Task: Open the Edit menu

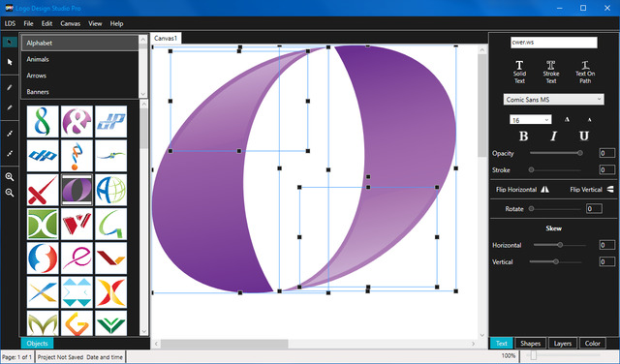Action: 46,23
